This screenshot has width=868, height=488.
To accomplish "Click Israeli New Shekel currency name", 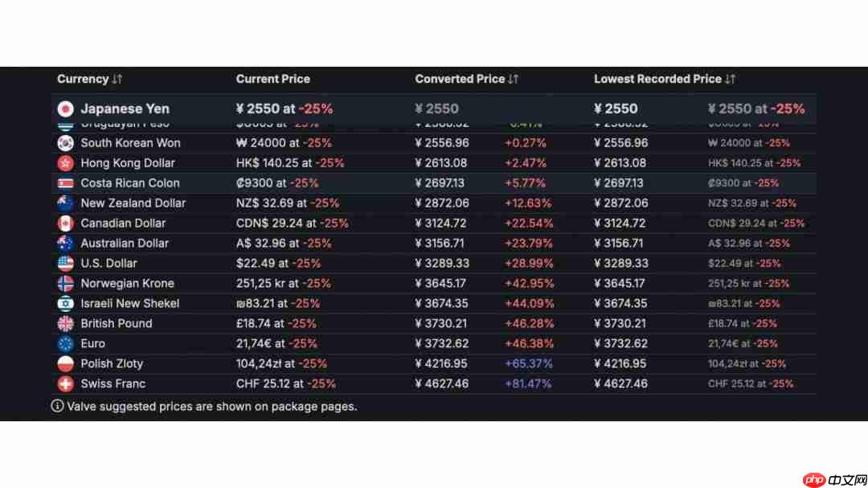I will 129,304.
